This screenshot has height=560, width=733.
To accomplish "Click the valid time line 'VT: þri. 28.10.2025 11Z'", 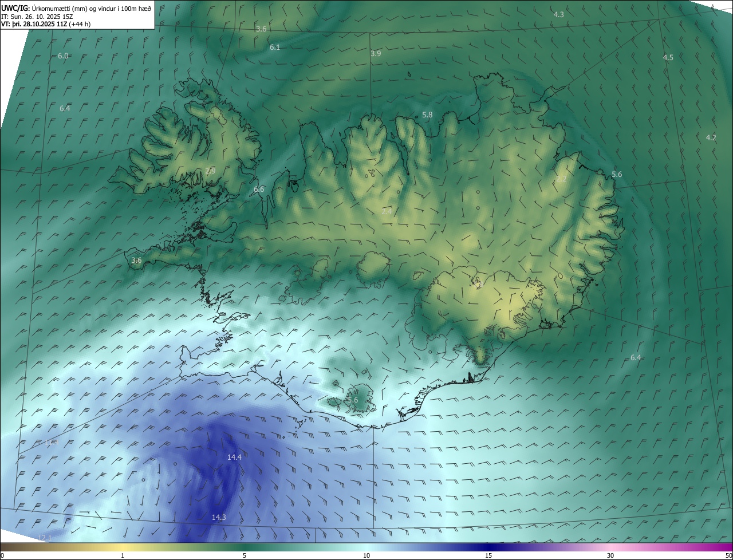I will click(34, 24).
